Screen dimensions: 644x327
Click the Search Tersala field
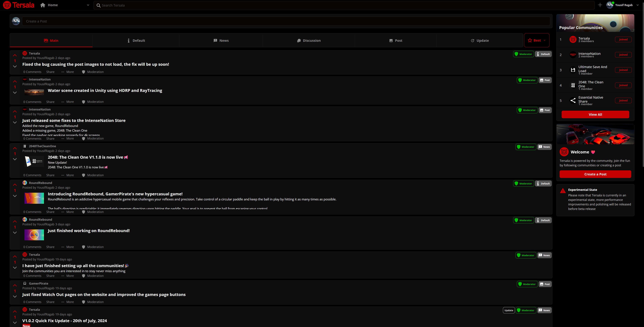[344, 5]
